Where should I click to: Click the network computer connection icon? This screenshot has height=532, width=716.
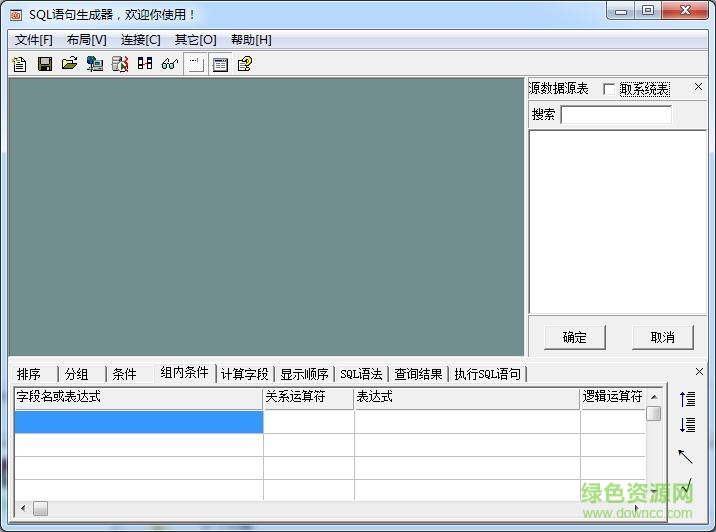(95, 64)
